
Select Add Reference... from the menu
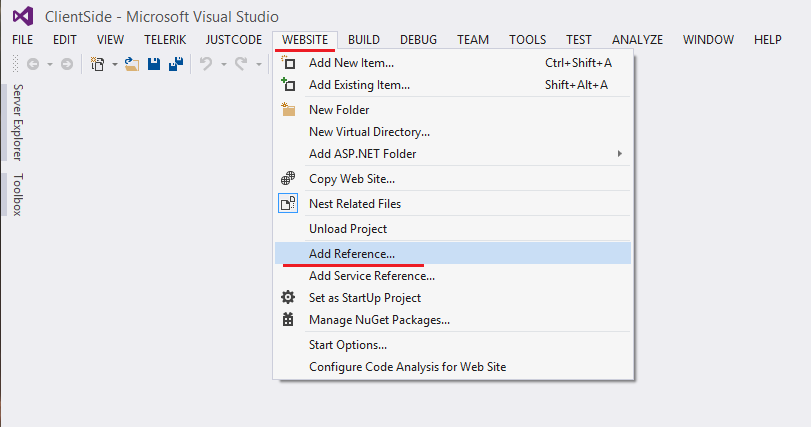352,253
